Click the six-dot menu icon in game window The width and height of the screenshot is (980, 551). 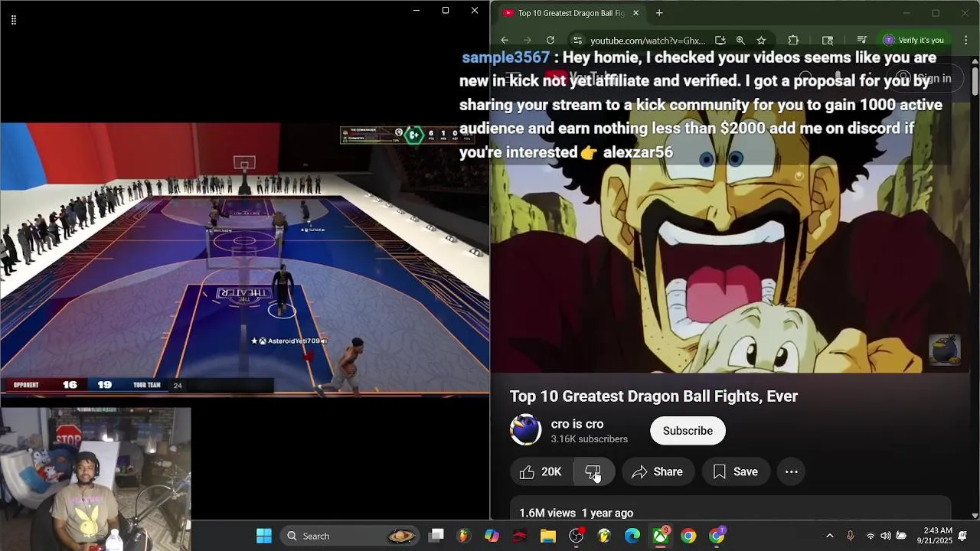(x=14, y=20)
